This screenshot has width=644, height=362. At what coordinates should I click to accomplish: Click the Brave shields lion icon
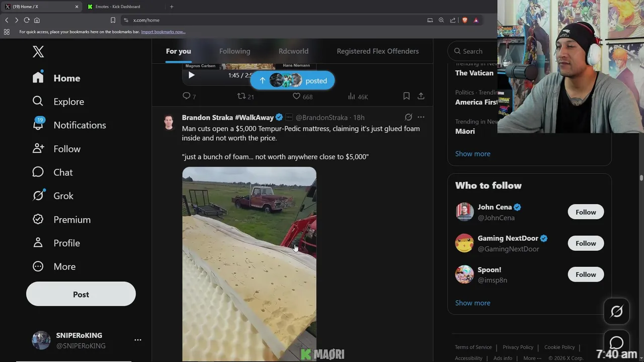pyautogui.click(x=465, y=20)
